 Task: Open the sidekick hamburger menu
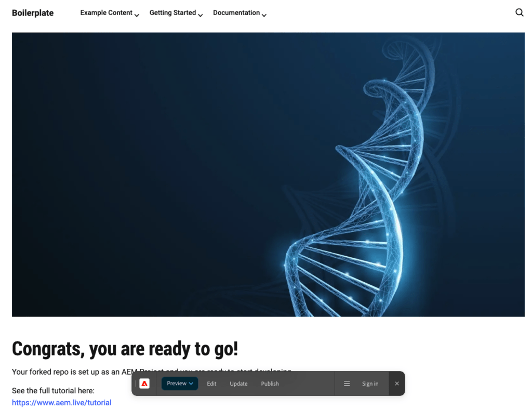pyautogui.click(x=347, y=383)
